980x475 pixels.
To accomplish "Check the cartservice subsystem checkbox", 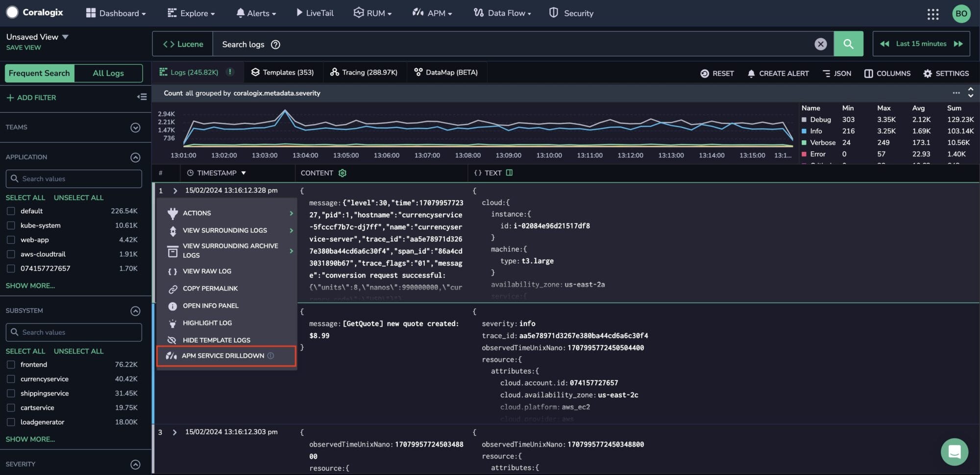I will point(11,408).
